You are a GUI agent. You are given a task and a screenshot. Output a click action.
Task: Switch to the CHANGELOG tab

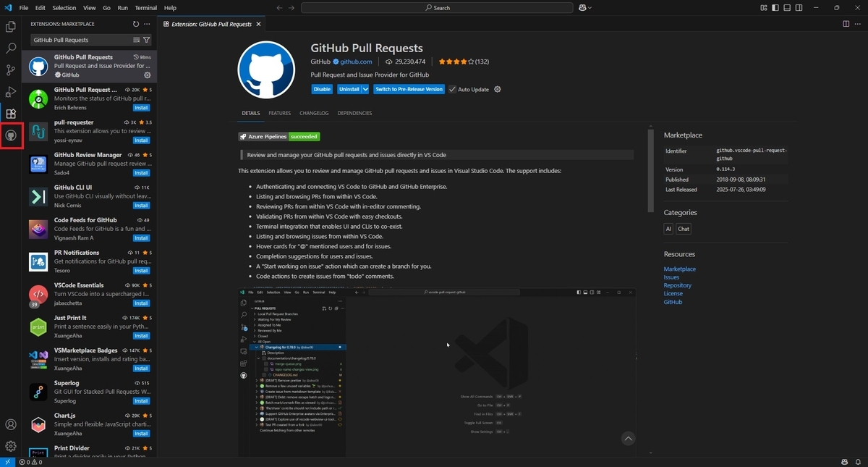pos(314,113)
